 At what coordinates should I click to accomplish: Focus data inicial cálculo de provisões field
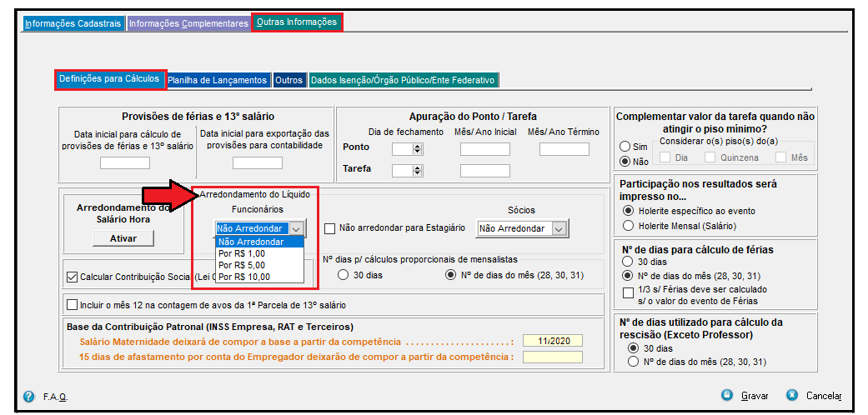(125, 162)
